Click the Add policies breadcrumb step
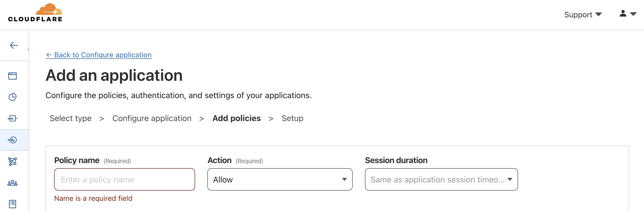Screen dimensions: 644x211 (236, 118)
